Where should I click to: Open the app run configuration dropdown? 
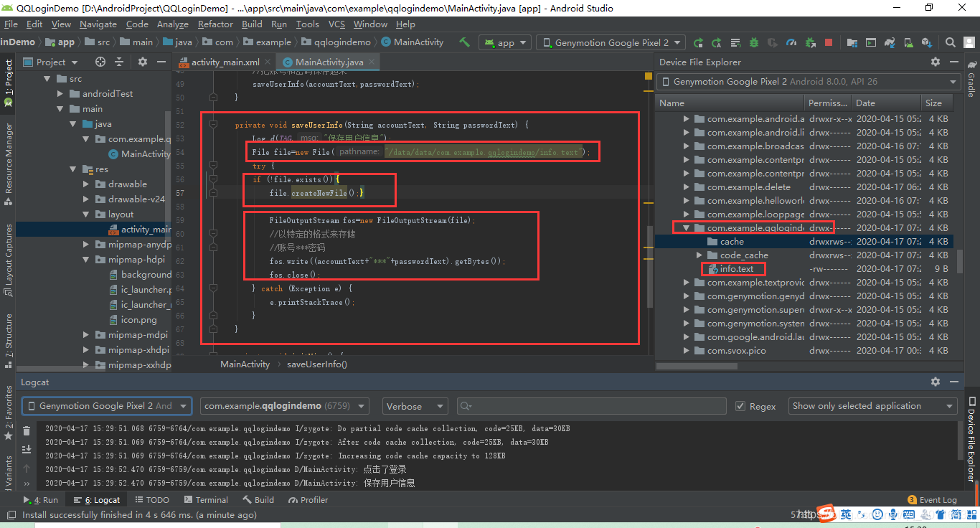click(504, 42)
